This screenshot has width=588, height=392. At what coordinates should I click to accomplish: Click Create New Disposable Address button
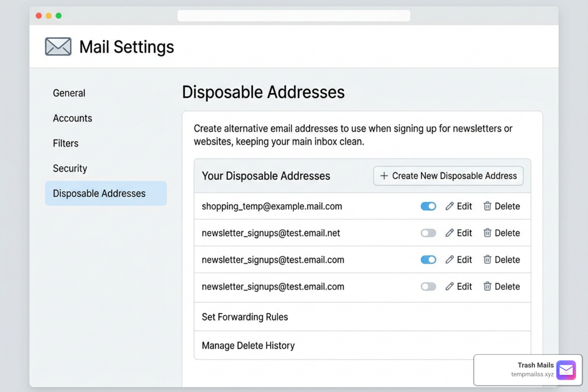click(x=448, y=176)
